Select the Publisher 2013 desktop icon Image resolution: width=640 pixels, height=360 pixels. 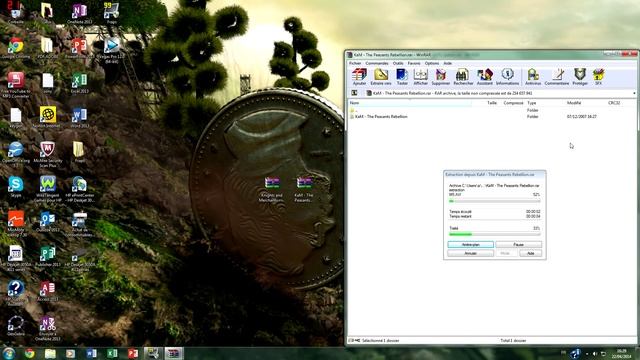[x=47, y=256]
